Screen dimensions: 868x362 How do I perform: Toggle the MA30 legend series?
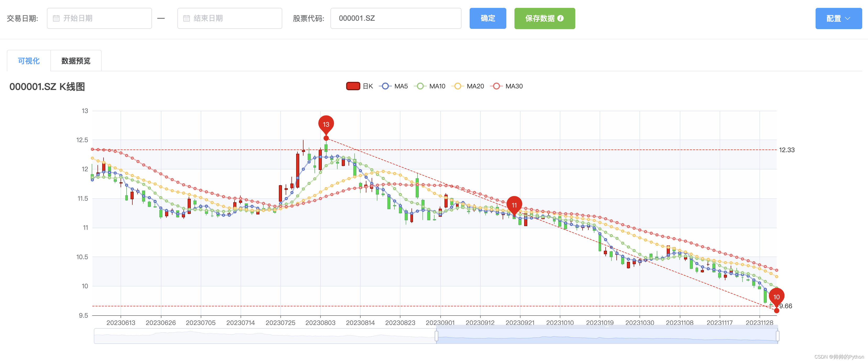pos(506,86)
